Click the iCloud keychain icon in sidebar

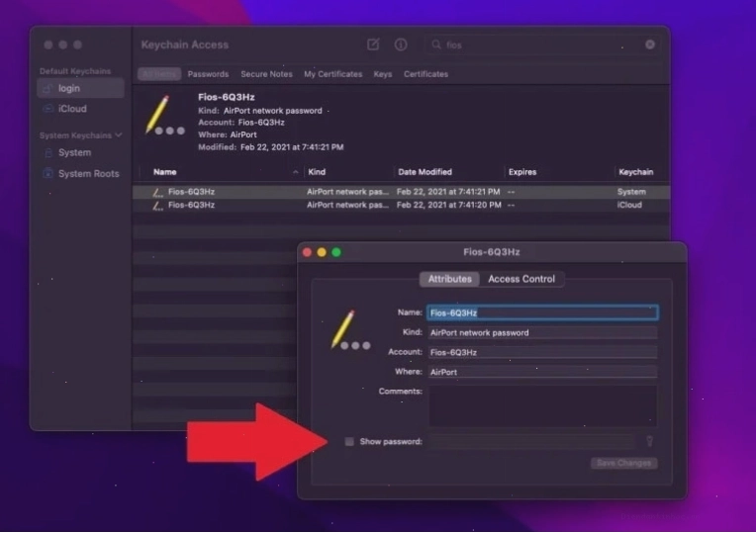47,109
